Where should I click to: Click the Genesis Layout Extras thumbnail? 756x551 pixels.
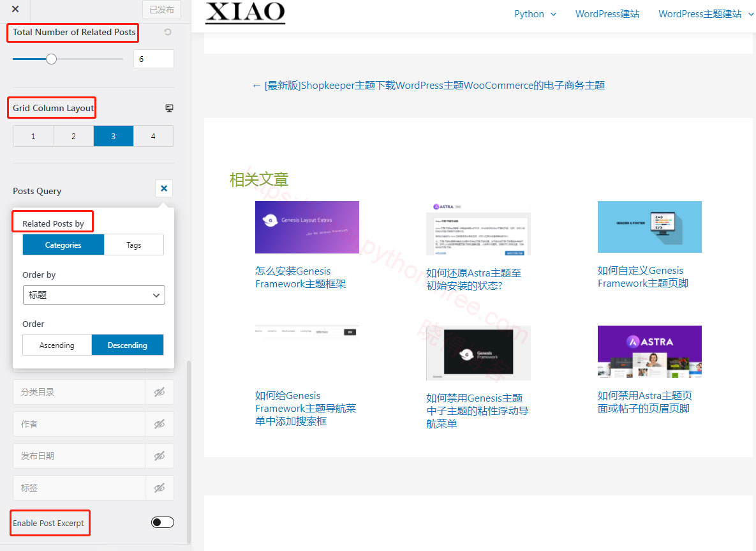click(307, 227)
